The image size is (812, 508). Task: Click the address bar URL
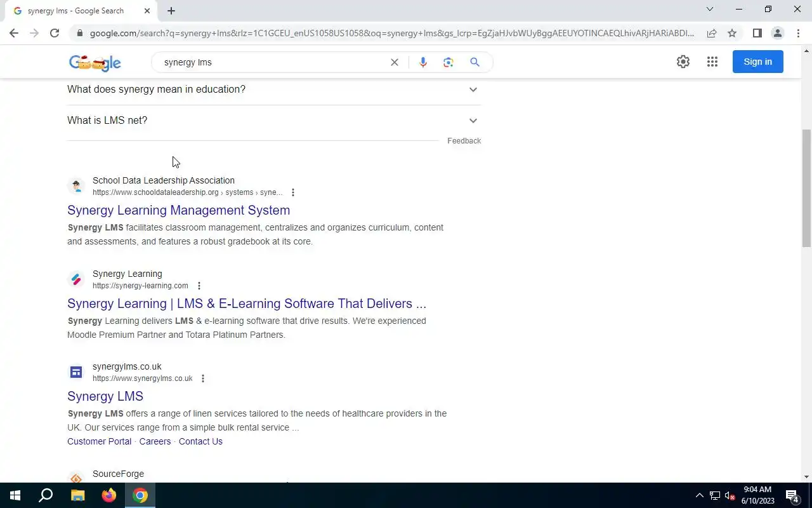[391, 33]
